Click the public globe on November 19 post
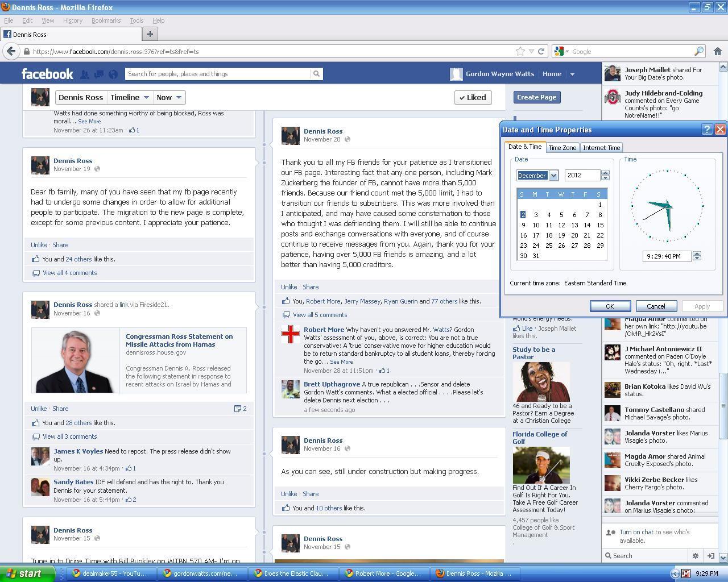Image resolution: width=728 pixels, height=582 pixels. click(97, 169)
